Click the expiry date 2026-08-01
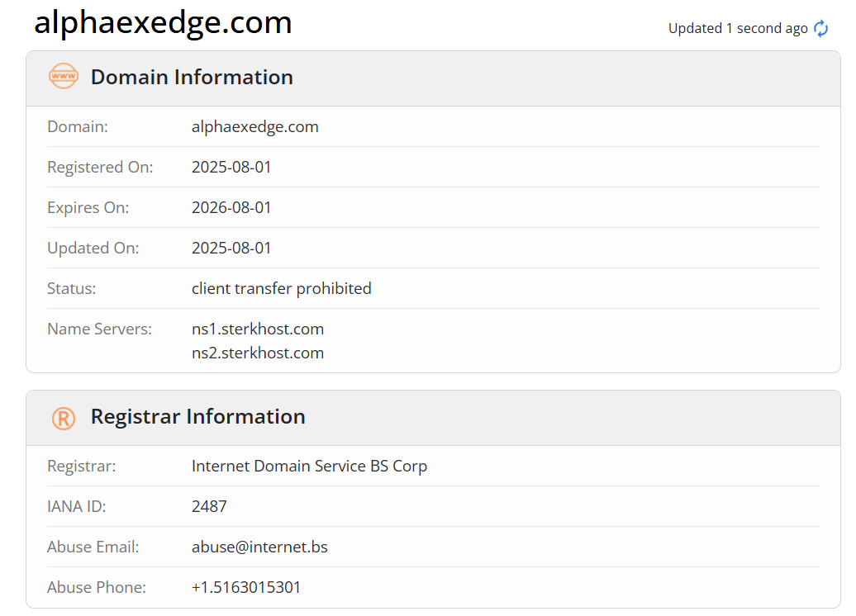 (x=231, y=207)
